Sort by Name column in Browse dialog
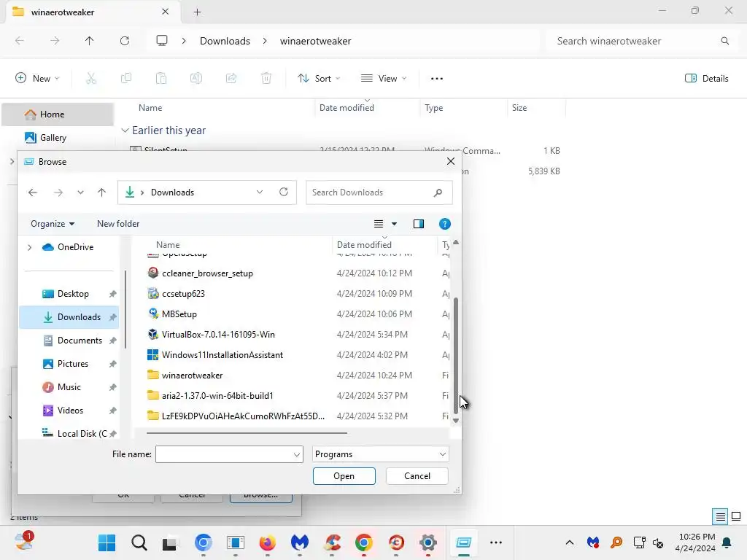This screenshot has width=747, height=560. coord(168,245)
